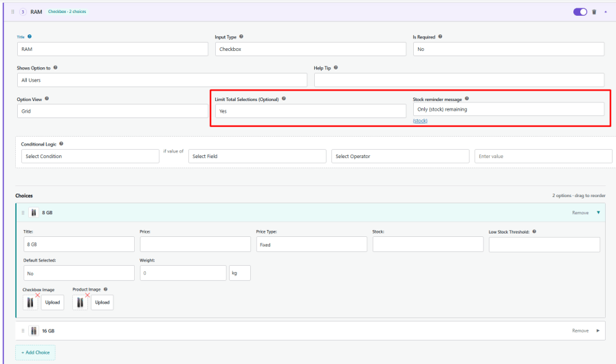The image size is (616, 364).
Task: Click the Input Type help icon
Action: (241, 36)
